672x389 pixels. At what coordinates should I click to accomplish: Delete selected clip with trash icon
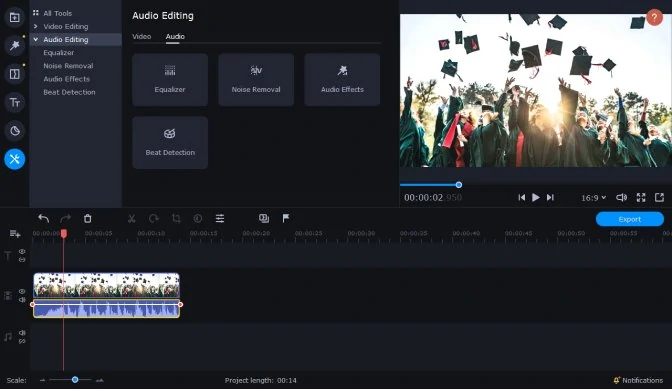[87, 218]
